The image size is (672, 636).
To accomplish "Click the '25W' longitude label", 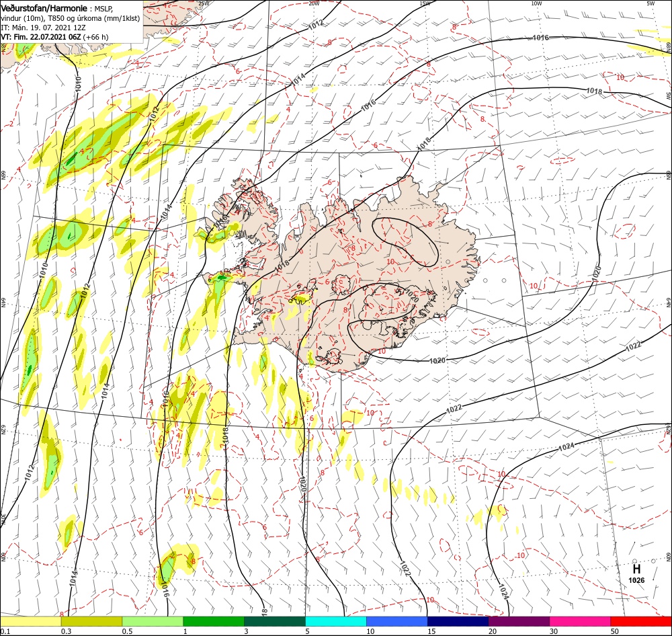I will [x=204, y=3].
